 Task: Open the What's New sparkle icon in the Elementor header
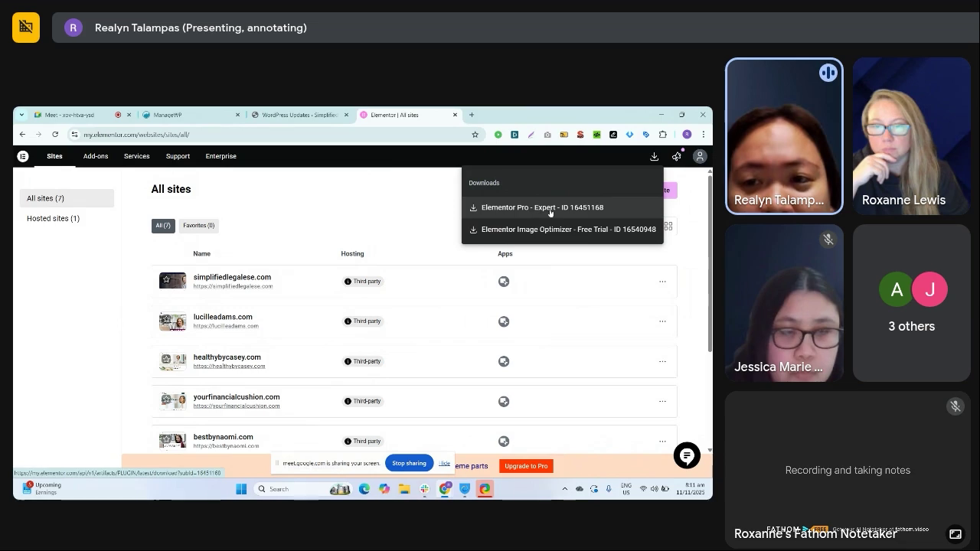(677, 156)
